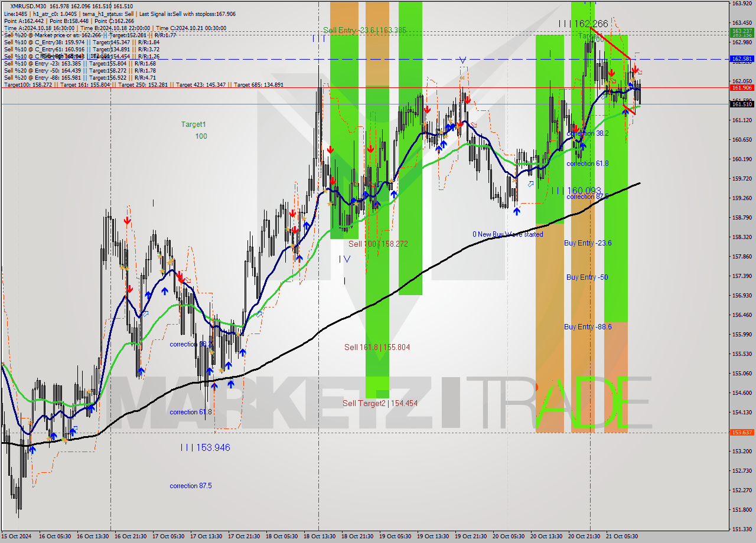The image size is (756, 543).
Task: Click the blue 'I V' wave label
Action: [345, 259]
